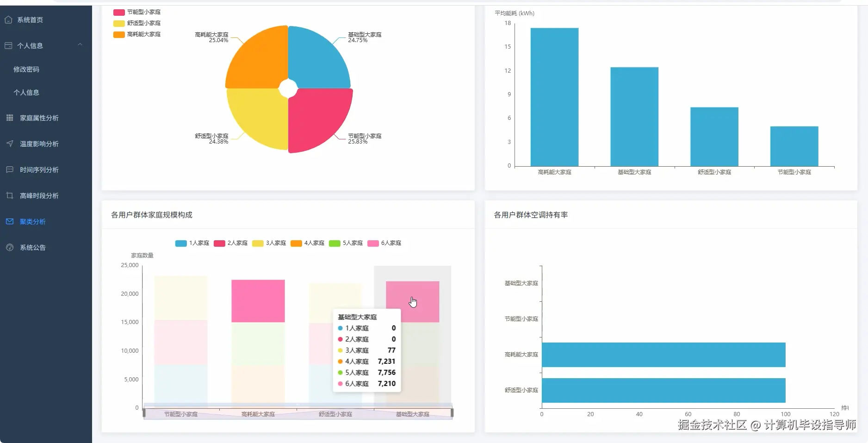Click the 各用户群体家庭规模构成 chart title
This screenshot has width=868, height=443.
tap(152, 215)
